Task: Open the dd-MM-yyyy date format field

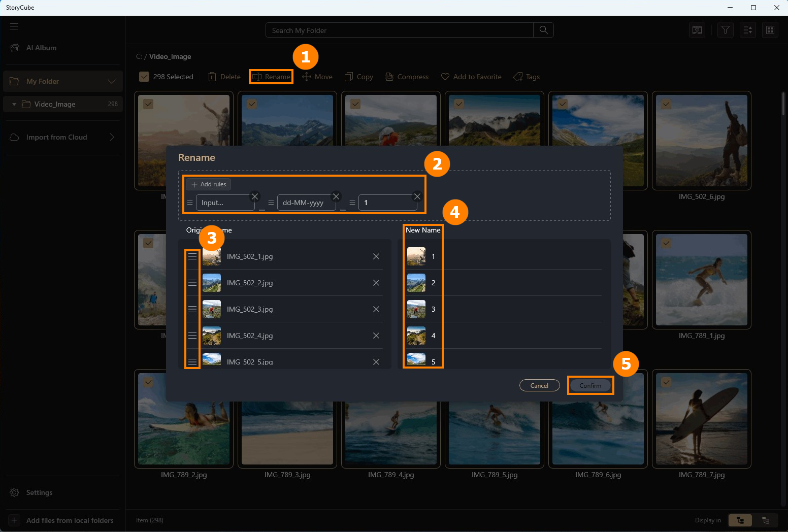Action: (x=306, y=203)
